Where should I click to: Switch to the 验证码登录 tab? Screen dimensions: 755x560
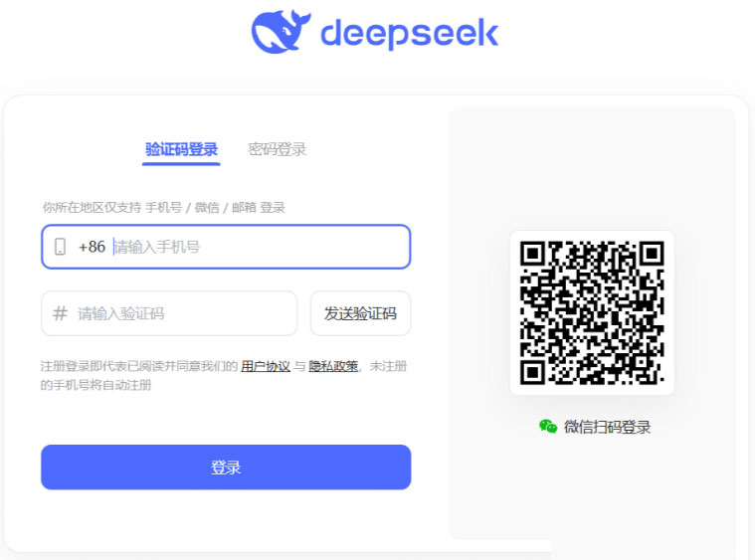tap(181, 149)
